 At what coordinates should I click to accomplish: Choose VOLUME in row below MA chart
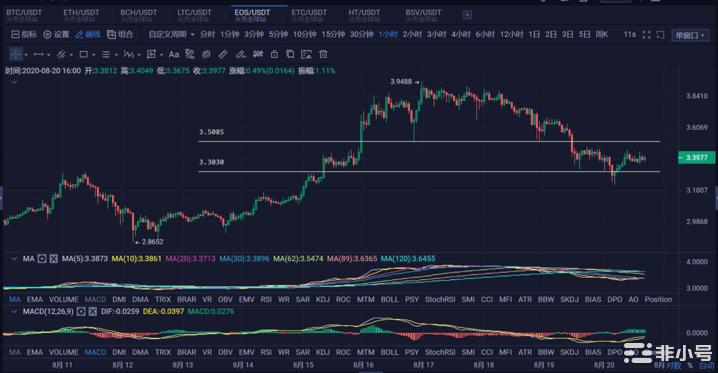click(64, 299)
